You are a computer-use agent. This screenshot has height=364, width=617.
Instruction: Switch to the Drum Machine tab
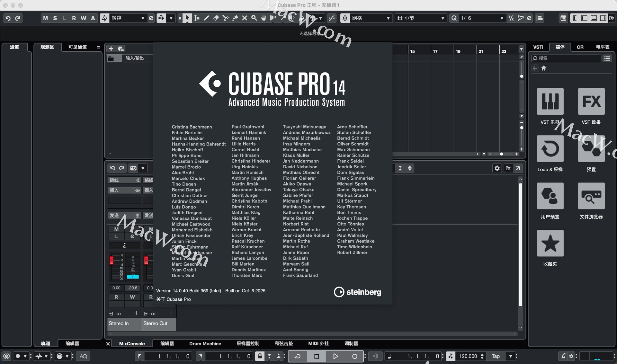click(205, 343)
